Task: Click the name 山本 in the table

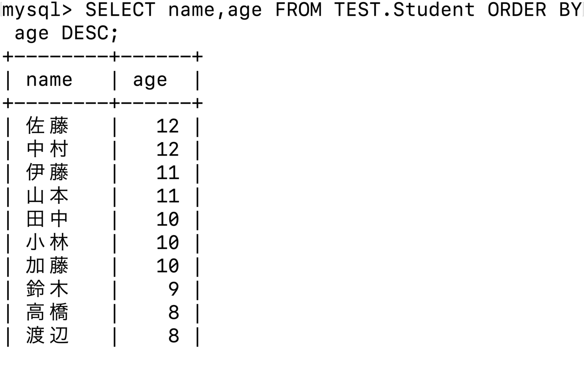Action: [47, 196]
